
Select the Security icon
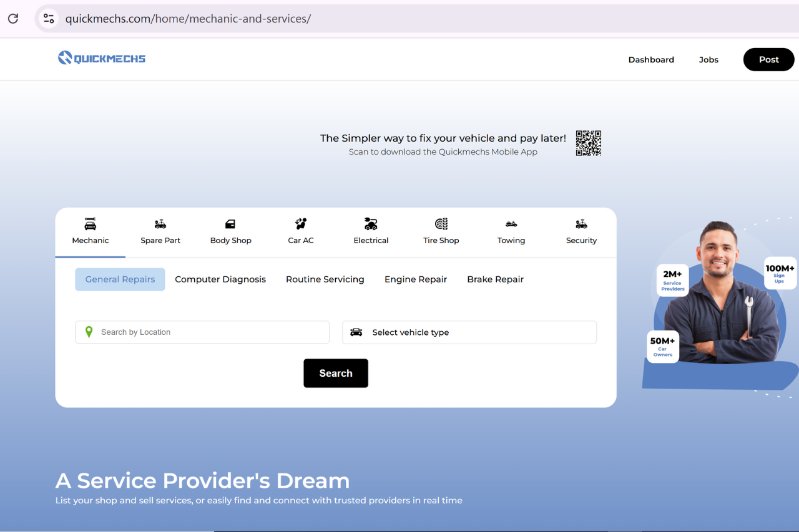[581, 224]
